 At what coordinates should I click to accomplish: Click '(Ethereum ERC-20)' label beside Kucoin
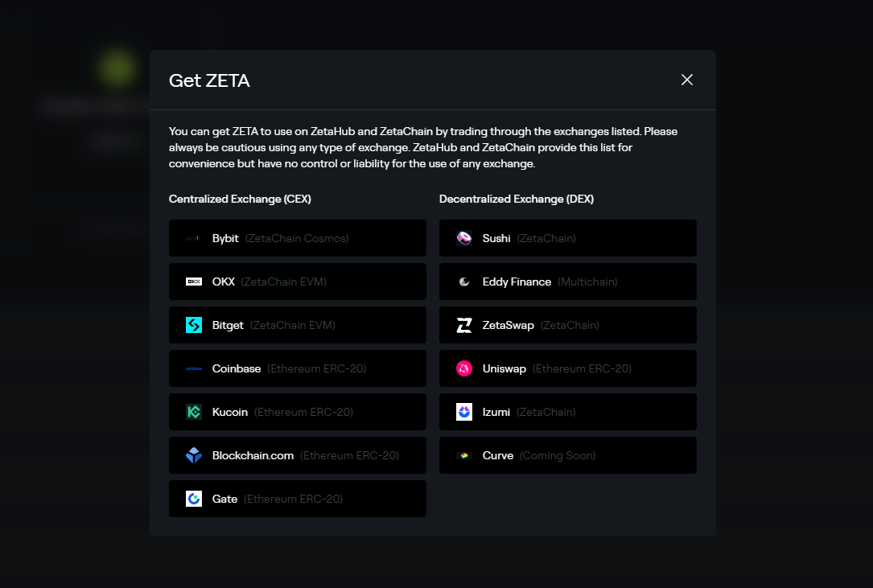click(x=304, y=412)
